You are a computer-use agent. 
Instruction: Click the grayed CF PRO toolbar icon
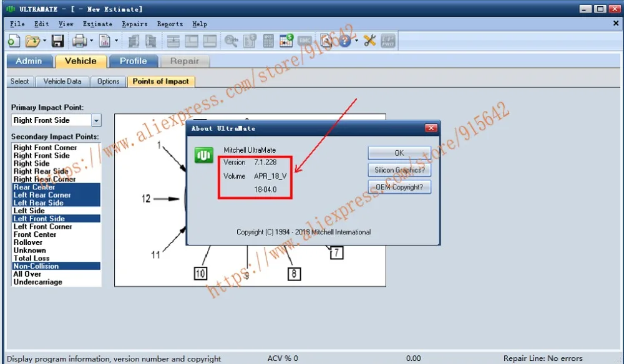(388, 41)
